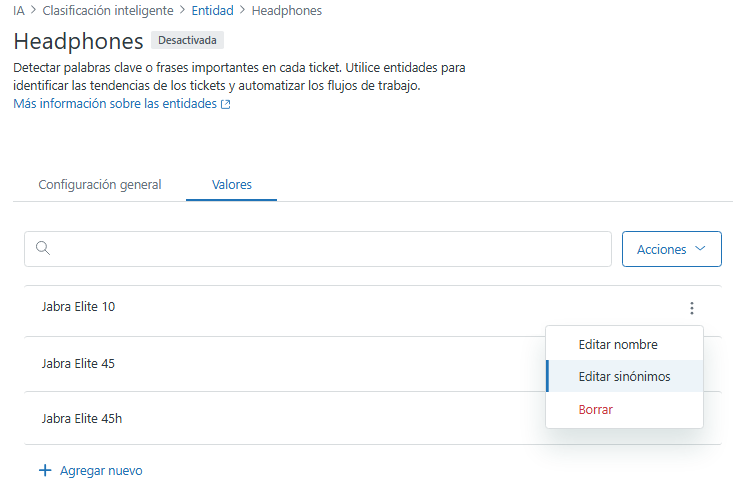Click the external link icon after Más información
Screen dimensions: 746x486
click(x=226, y=104)
